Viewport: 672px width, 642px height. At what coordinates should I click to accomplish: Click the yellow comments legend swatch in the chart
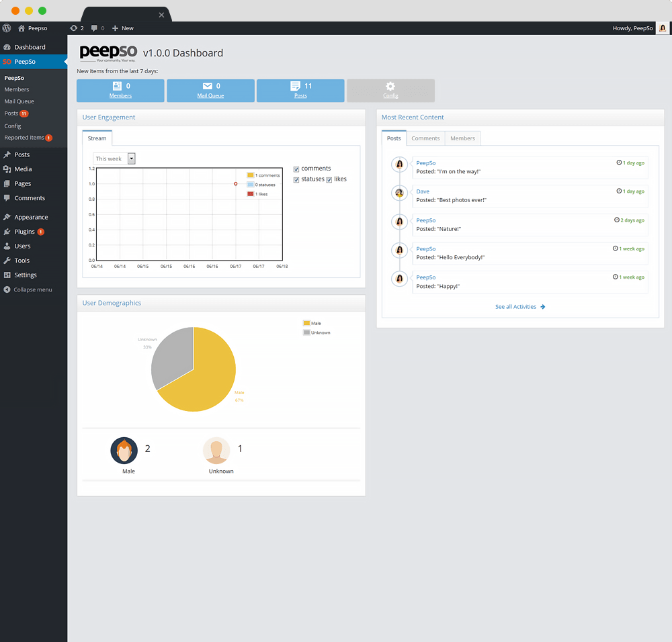click(250, 175)
